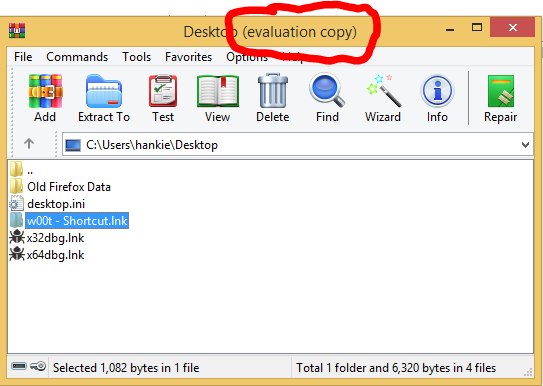The height and width of the screenshot is (386, 543).
Task: Click the desktop.ini file icon
Action: [x=16, y=203]
